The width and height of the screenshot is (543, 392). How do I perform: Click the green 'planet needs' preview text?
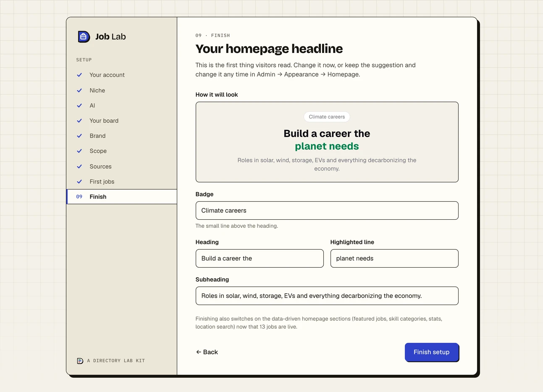[327, 146]
